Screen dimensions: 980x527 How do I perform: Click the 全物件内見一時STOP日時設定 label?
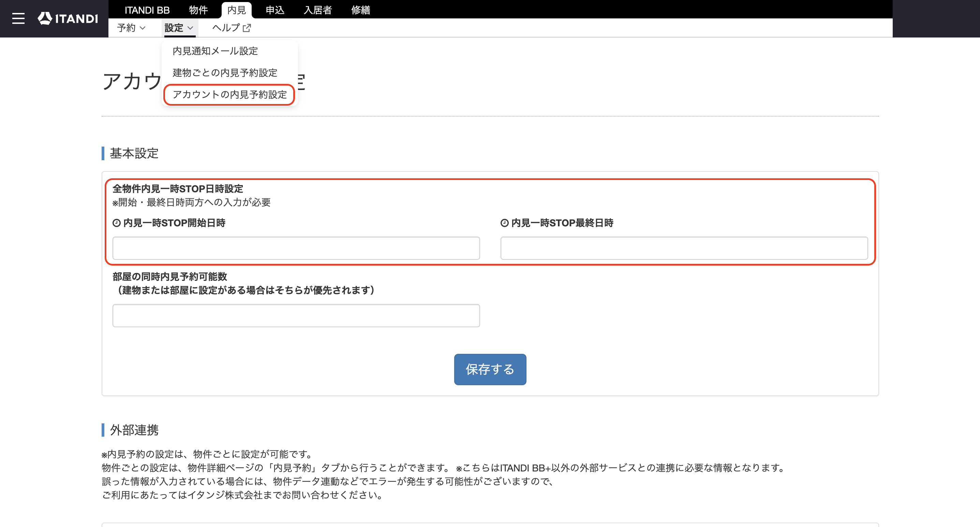tap(178, 189)
